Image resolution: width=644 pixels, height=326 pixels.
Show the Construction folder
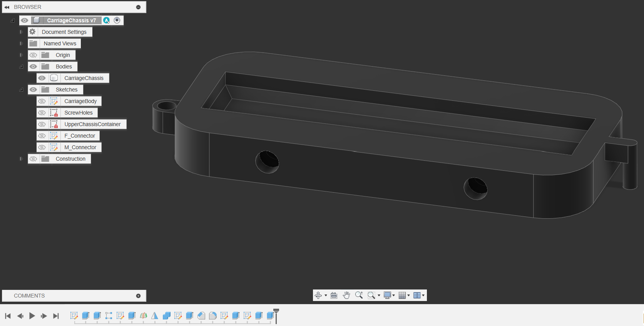click(33, 159)
